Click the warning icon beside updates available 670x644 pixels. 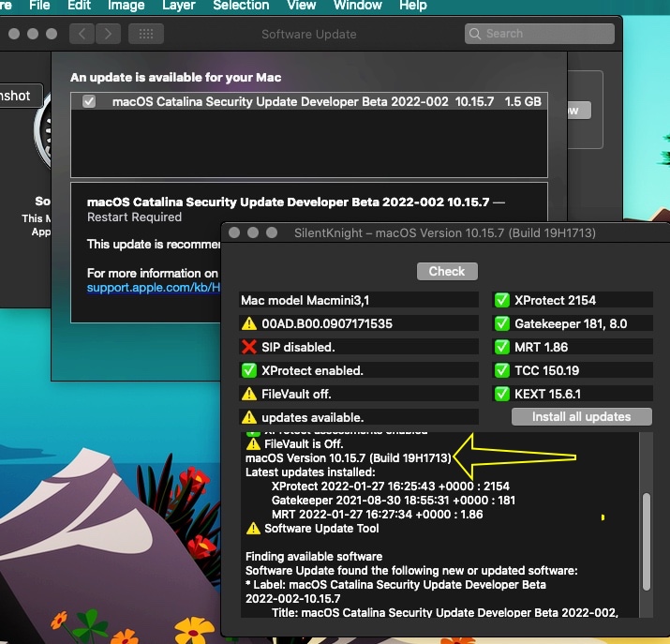click(x=249, y=417)
